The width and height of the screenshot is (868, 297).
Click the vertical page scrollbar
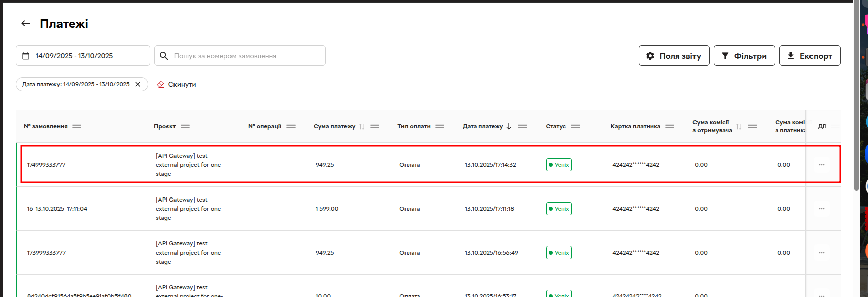pyautogui.click(x=856, y=101)
